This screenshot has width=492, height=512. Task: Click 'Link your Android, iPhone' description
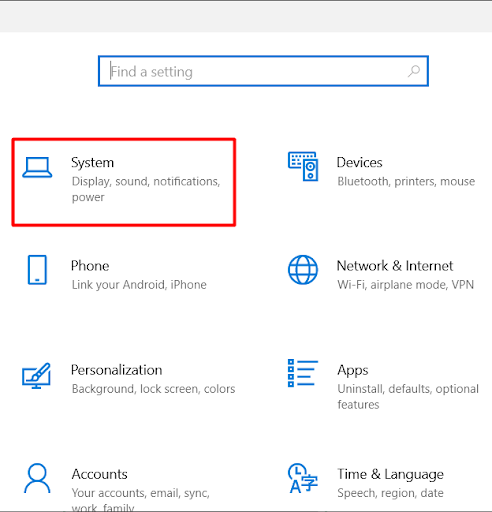click(x=139, y=285)
